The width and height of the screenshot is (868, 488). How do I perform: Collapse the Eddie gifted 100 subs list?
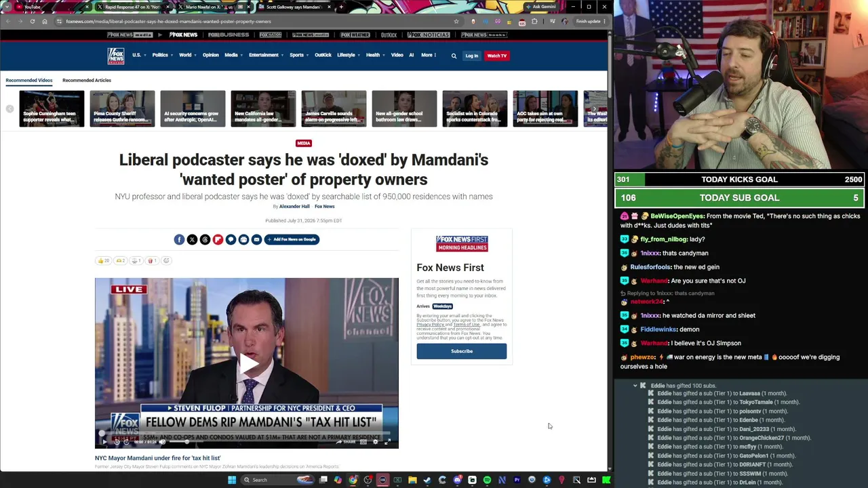[x=635, y=386]
